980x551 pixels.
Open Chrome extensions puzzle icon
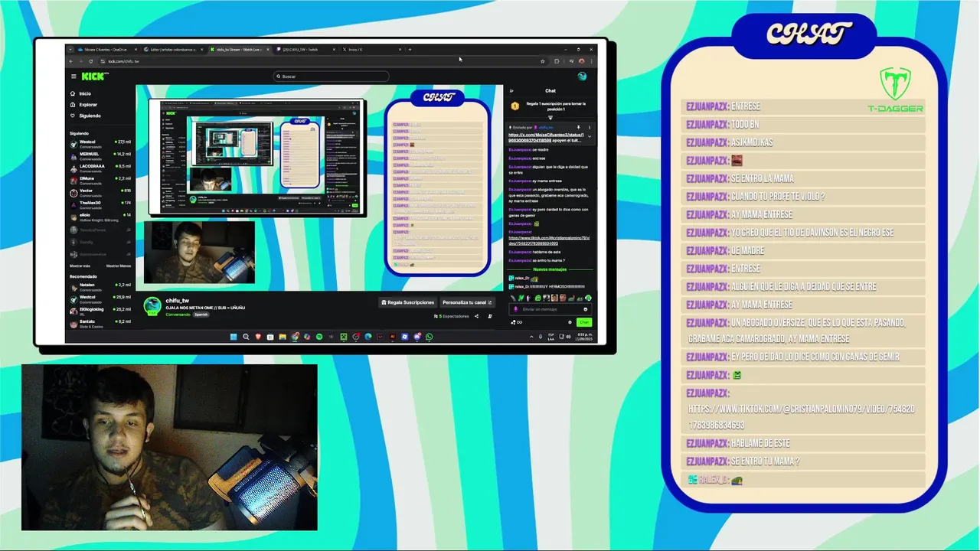pyautogui.click(x=557, y=61)
